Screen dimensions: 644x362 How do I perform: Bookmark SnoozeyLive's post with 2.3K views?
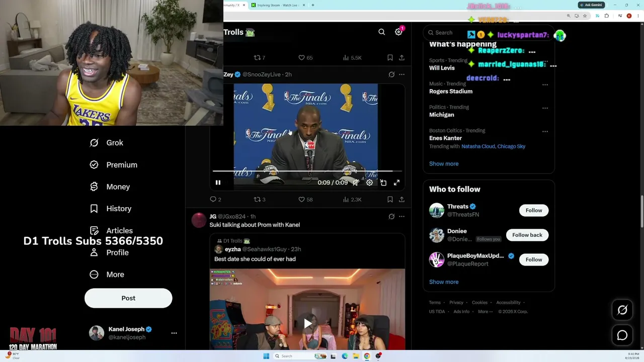[x=390, y=200]
